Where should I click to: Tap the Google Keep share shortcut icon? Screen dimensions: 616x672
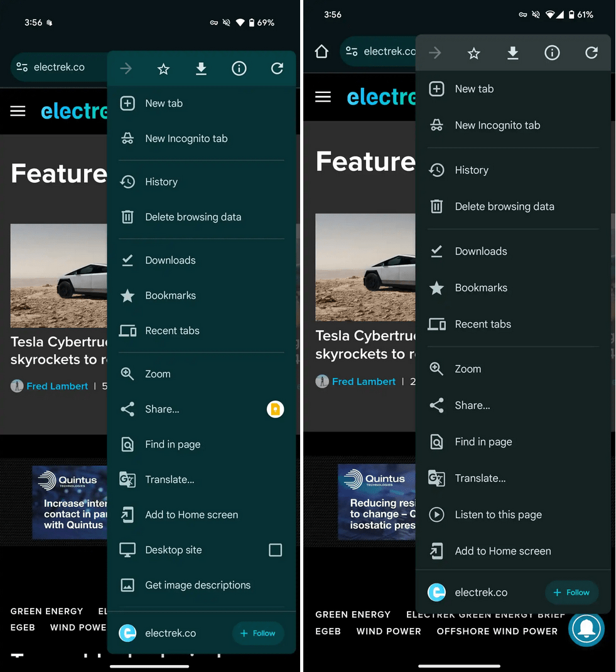tap(276, 409)
